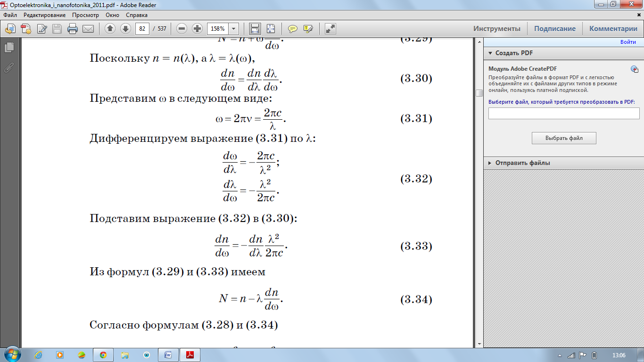The image size is (644, 362).
Task: Click equation number (3.30) in the document
Action: (416, 79)
